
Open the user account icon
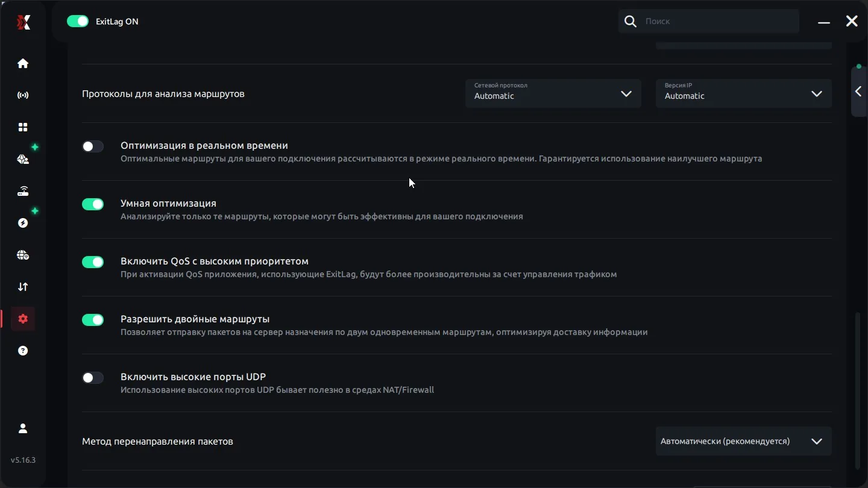coord(23,428)
